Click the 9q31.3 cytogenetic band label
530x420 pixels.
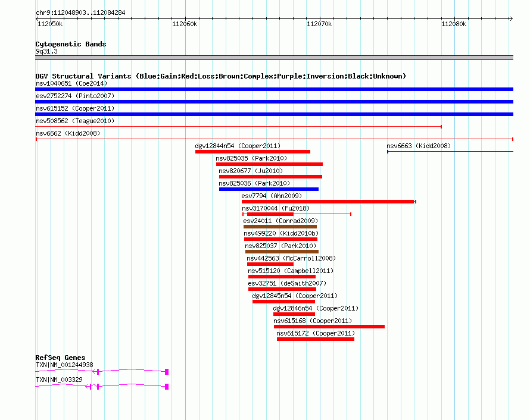[46, 51]
